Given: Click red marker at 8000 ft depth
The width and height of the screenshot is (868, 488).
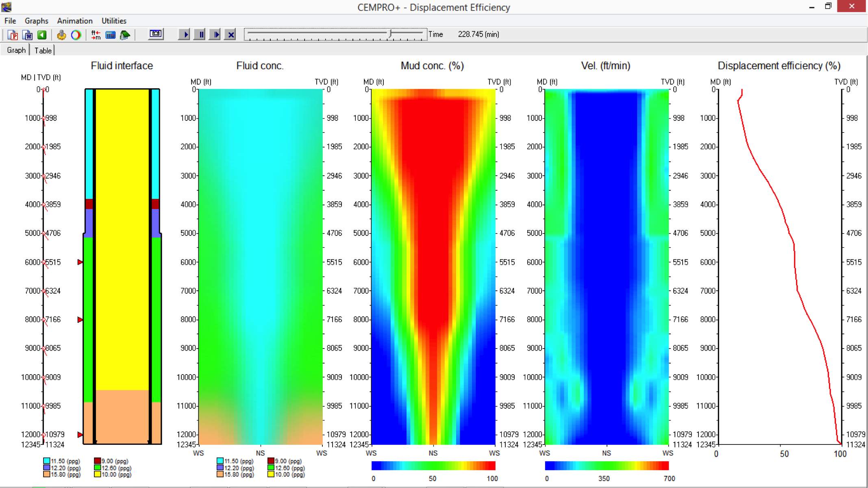Looking at the screenshot, I should pos(80,320).
